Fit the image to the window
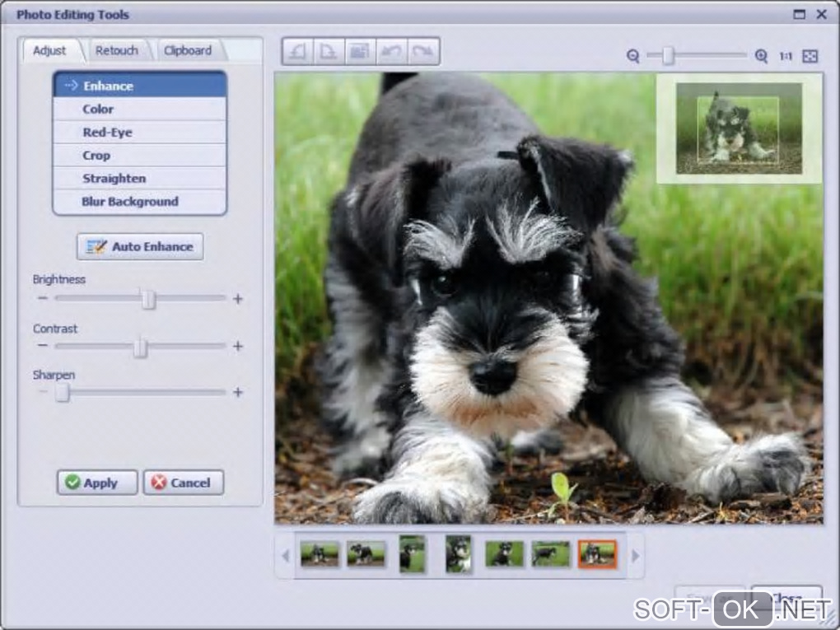The width and height of the screenshot is (840, 630). pyautogui.click(x=810, y=56)
